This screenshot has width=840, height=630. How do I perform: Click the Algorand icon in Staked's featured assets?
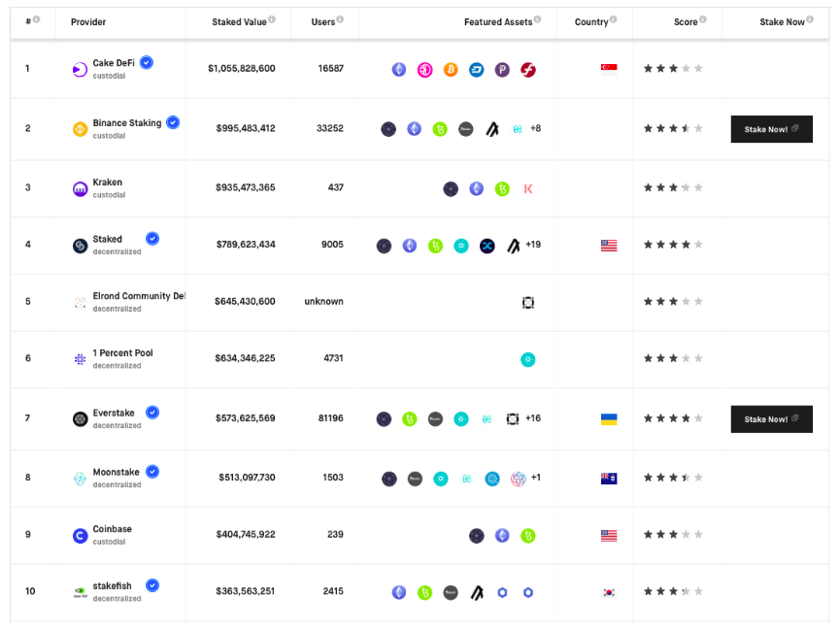point(513,245)
